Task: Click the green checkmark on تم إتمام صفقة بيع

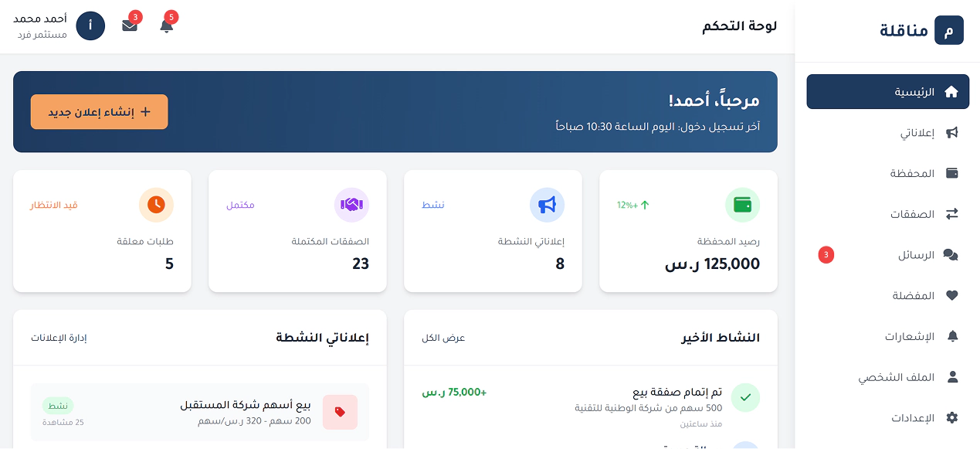Action: coord(745,397)
